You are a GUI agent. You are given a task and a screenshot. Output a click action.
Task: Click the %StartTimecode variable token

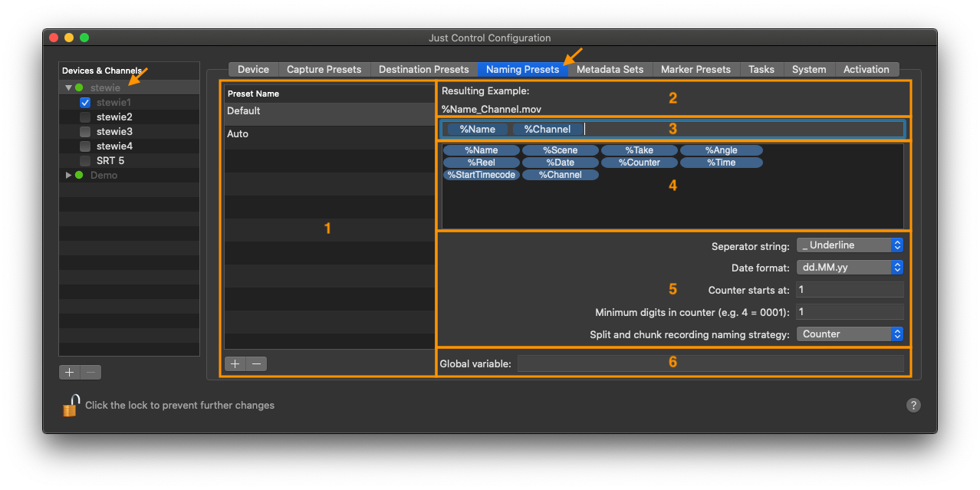pyautogui.click(x=482, y=175)
